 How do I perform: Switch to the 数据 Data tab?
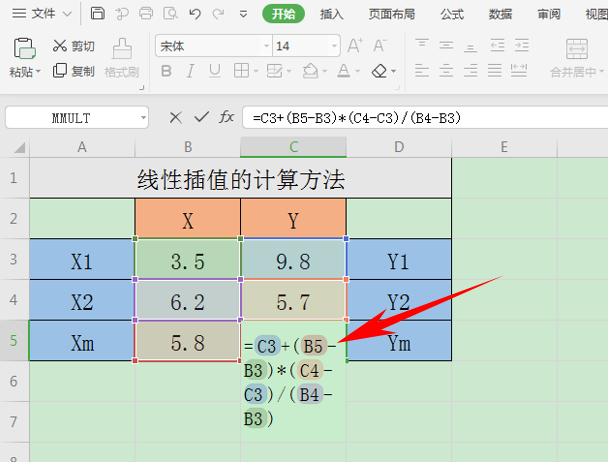point(500,14)
